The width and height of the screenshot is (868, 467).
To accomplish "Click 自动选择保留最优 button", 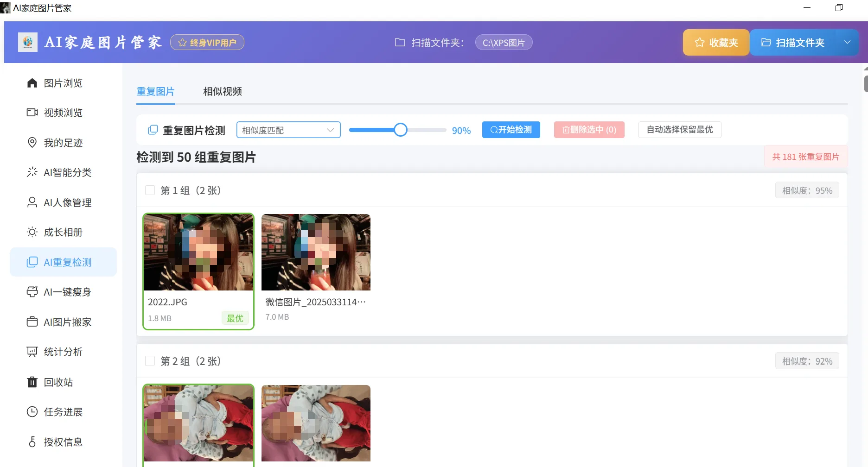I will (680, 130).
